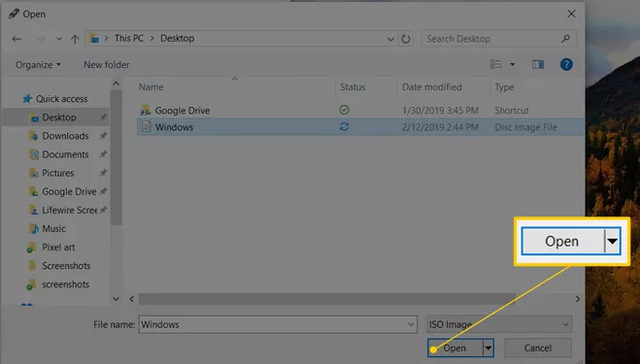Click the search magnifier icon
Screen dimensions: 640x364
point(565,39)
